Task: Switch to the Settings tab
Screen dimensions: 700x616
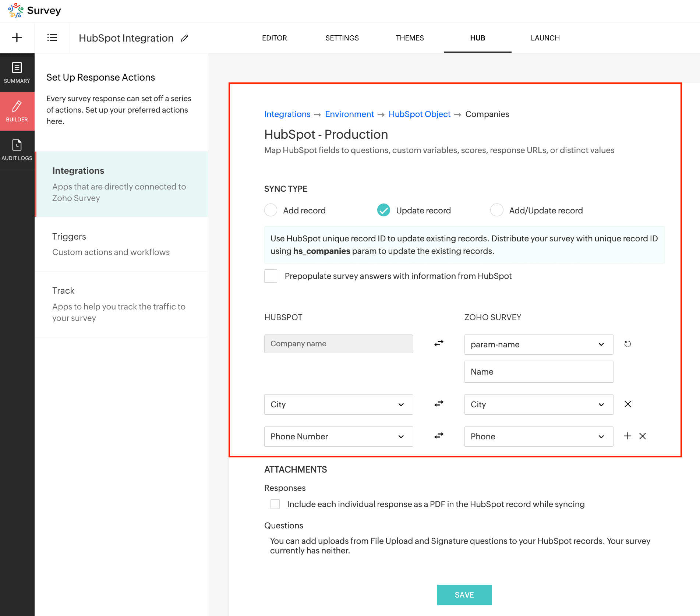Action: (x=342, y=38)
